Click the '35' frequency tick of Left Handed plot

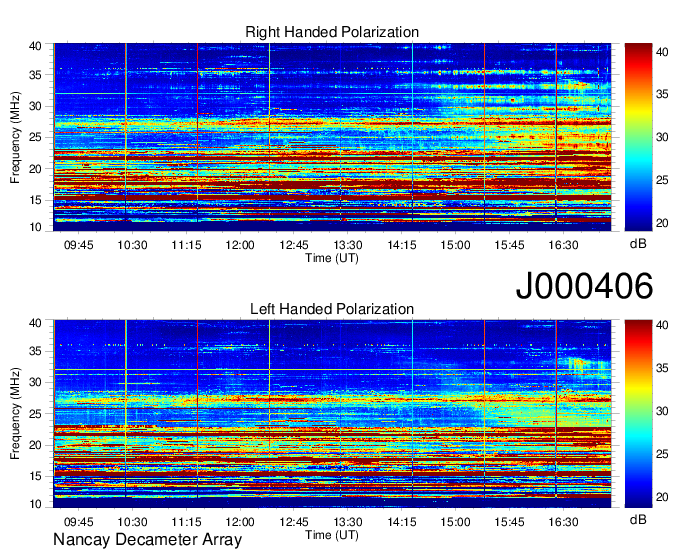pyautogui.click(x=35, y=351)
